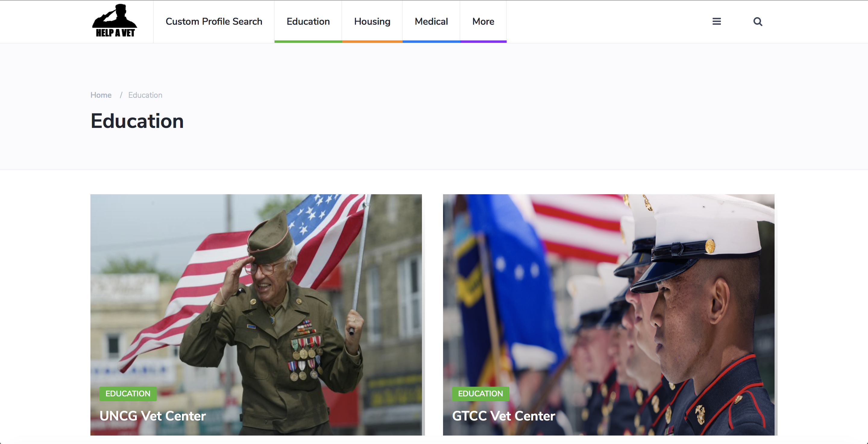Click the breadcrumb slash separator
Screen dimensions: 868x444
[121, 95]
